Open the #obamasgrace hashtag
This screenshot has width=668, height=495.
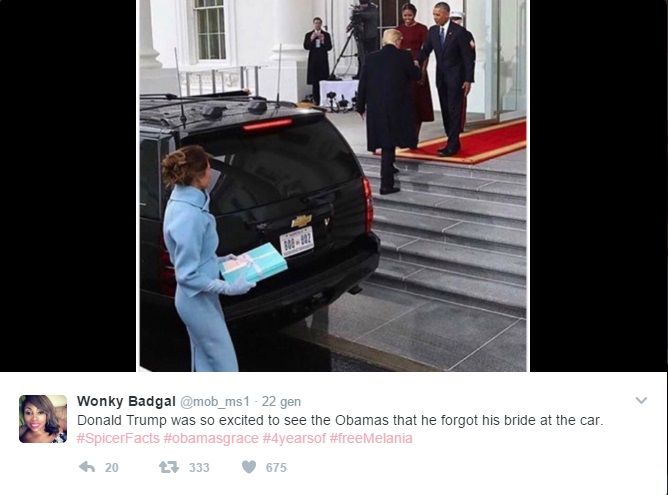pyautogui.click(x=211, y=438)
